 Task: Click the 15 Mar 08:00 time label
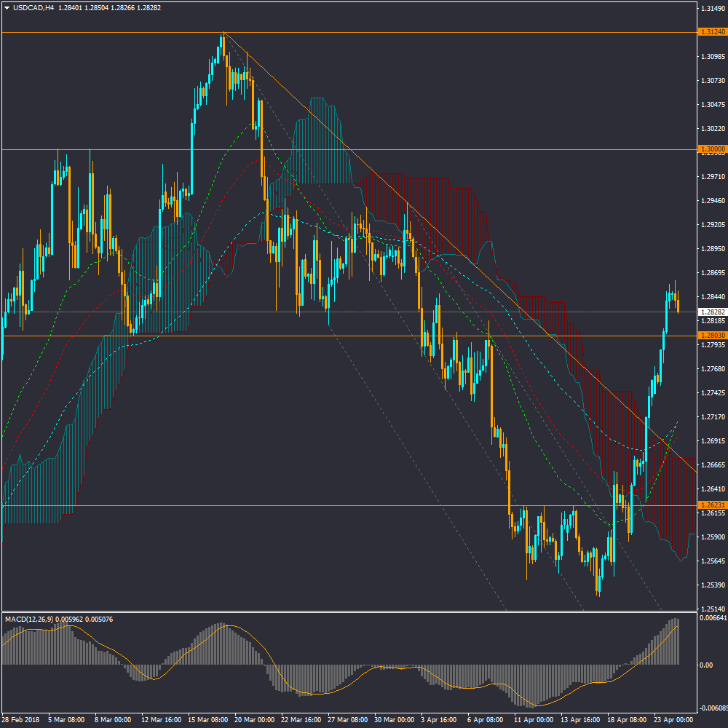click(x=206, y=719)
